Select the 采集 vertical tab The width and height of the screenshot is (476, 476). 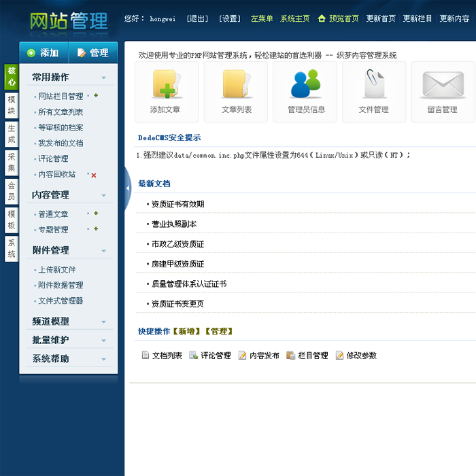coord(12,163)
